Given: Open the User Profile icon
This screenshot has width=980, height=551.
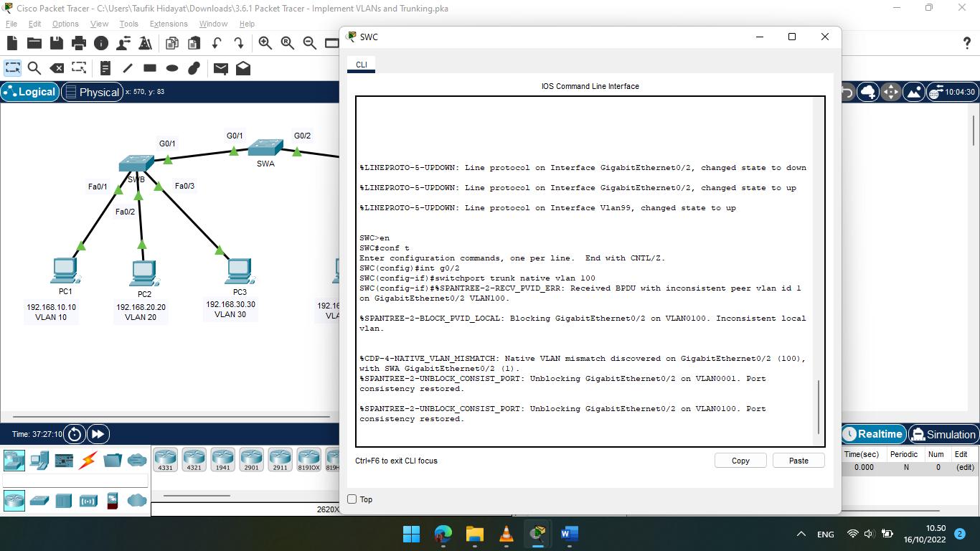Looking at the screenshot, I should 123,43.
